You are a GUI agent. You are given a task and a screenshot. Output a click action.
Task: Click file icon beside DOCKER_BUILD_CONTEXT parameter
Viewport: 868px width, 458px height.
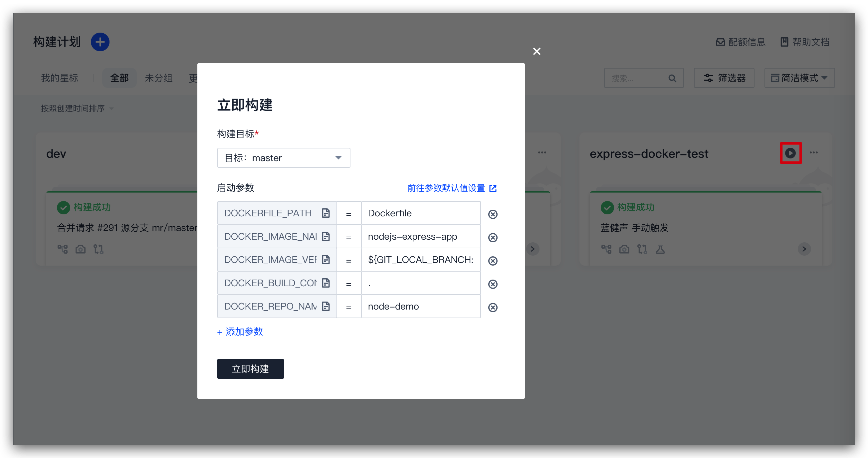(325, 283)
